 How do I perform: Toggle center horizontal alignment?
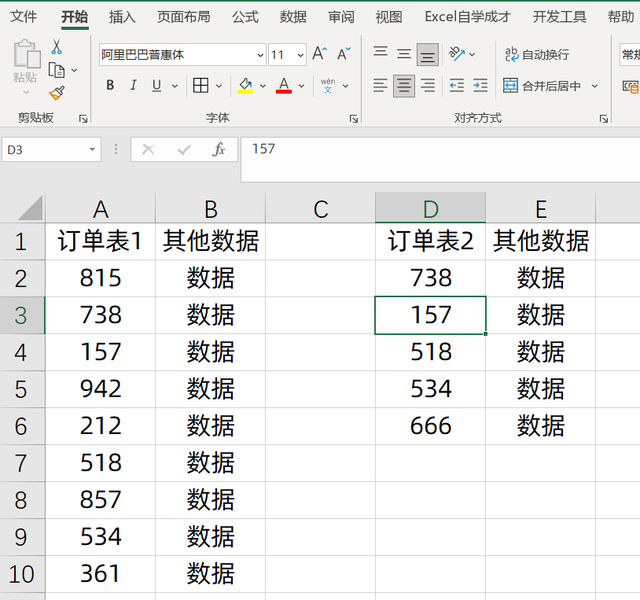tap(404, 86)
